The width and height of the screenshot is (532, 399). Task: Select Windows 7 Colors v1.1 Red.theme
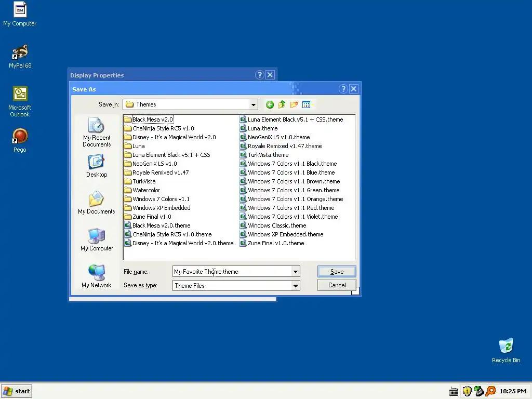coord(287,208)
